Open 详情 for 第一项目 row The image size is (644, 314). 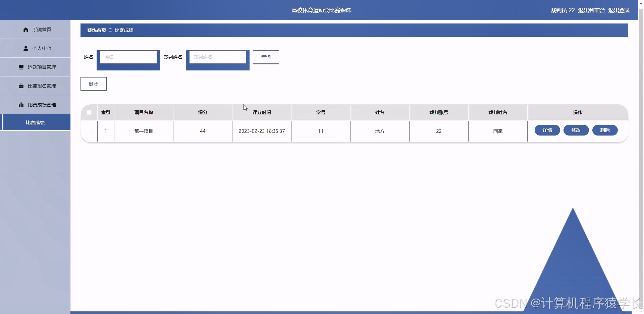tap(547, 130)
